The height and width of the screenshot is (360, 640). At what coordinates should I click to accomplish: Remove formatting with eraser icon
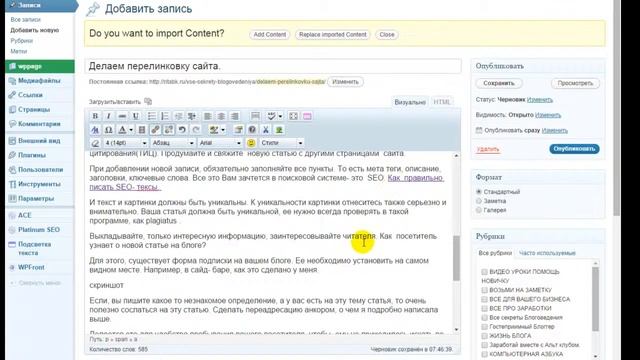pos(95,143)
